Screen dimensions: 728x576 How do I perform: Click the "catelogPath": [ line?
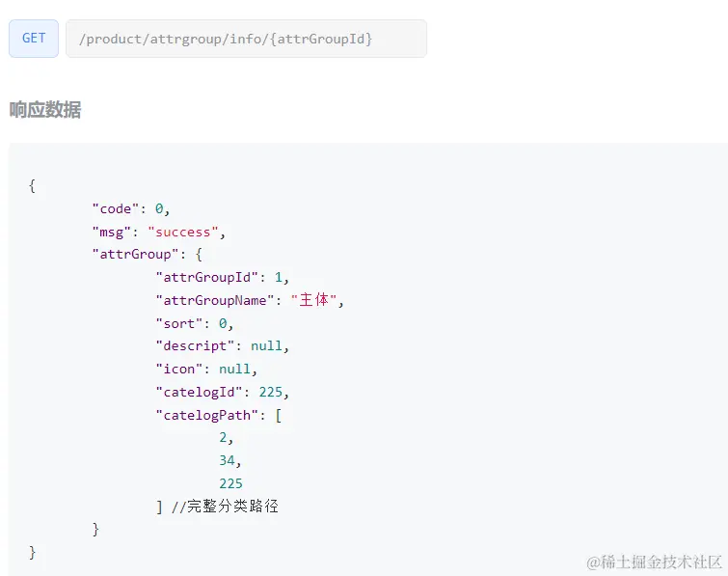point(219,415)
